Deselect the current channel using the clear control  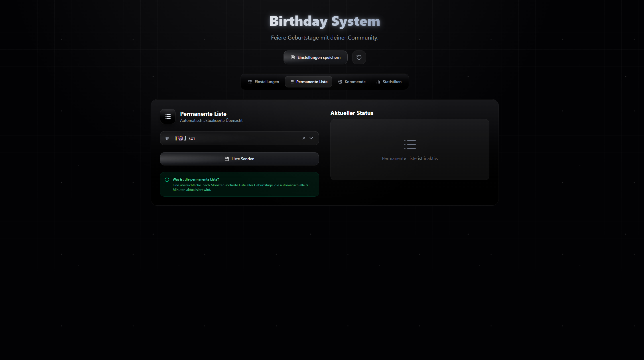304,138
